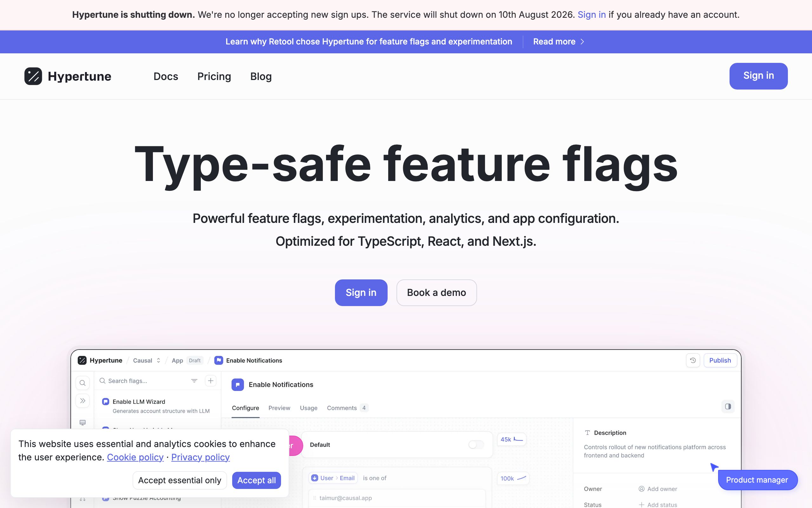Click Sign in link in shutdown notice
The width and height of the screenshot is (812, 508).
(592, 15)
